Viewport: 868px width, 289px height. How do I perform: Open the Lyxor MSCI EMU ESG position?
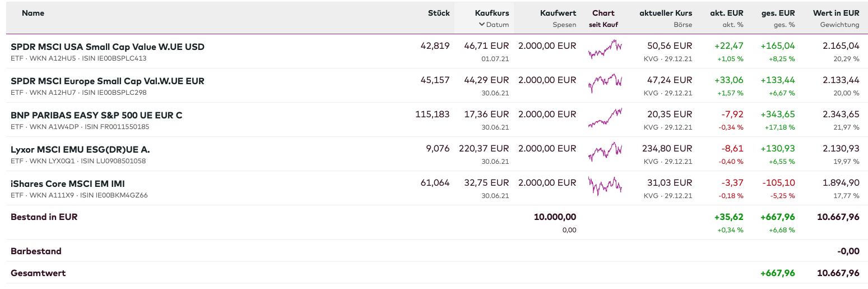[80, 149]
